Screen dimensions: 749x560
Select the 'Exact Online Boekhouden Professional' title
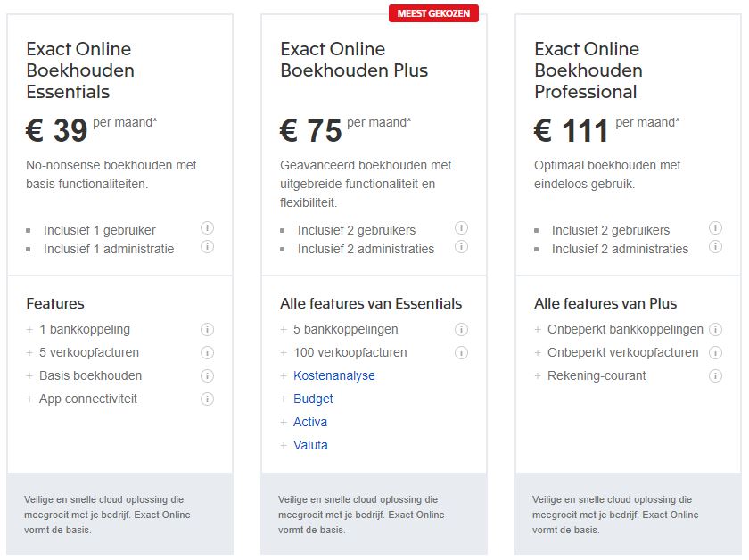tap(587, 70)
